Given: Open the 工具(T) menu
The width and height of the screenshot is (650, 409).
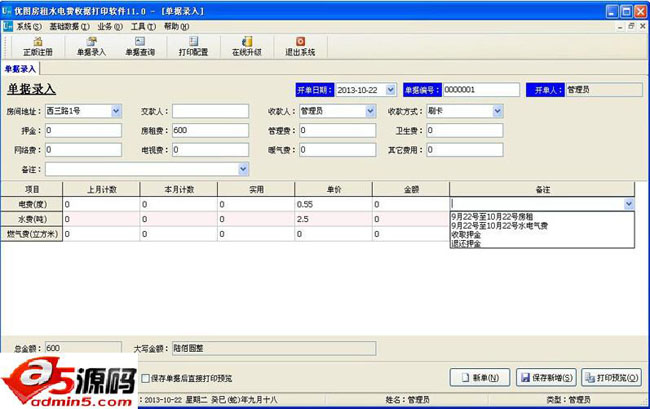Looking at the screenshot, I should 143,27.
